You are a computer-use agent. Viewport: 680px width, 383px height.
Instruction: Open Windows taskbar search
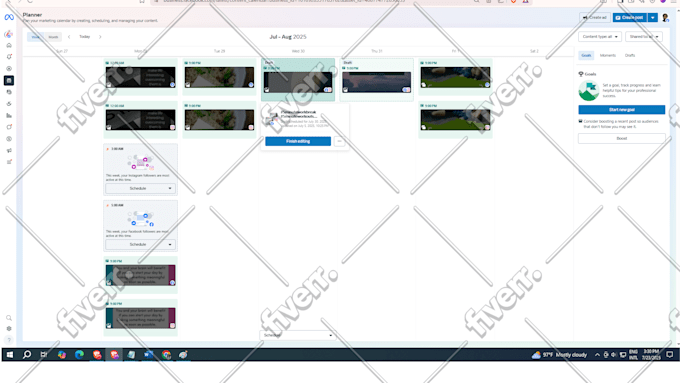[27, 355]
